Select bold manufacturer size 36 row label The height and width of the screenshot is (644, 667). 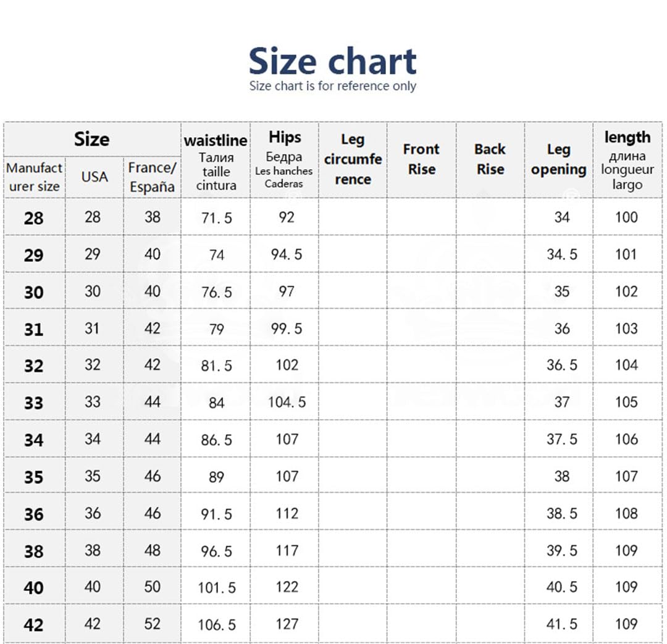pyautogui.click(x=33, y=514)
